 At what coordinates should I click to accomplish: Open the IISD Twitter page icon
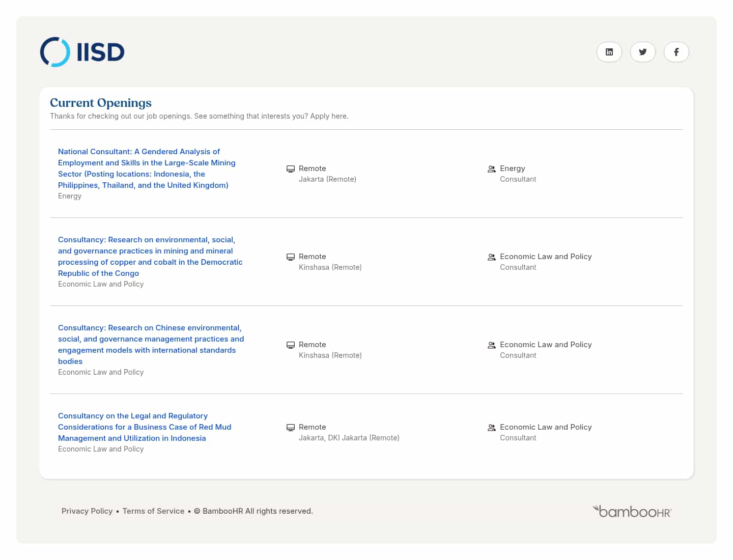pyautogui.click(x=643, y=52)
